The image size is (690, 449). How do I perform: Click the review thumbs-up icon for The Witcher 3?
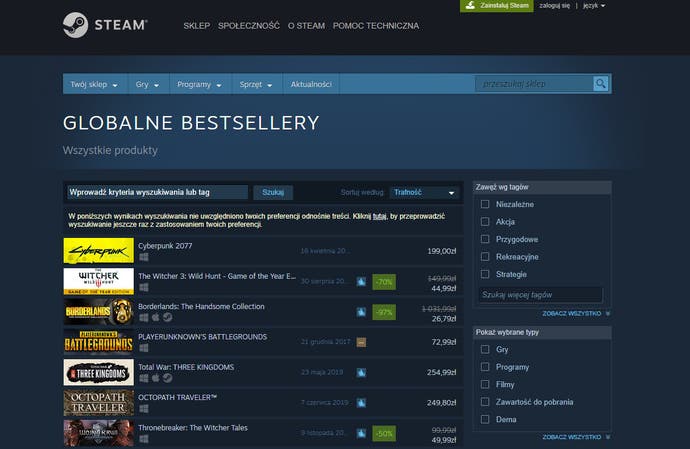click(361, 282)
